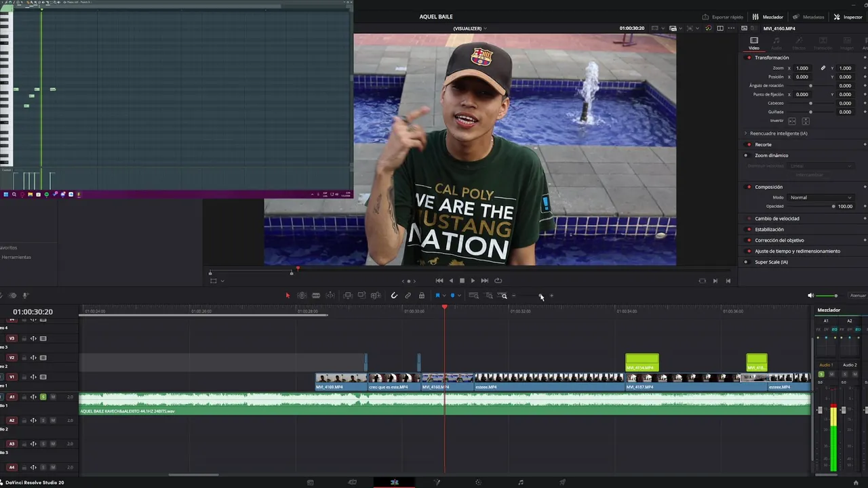Open the Metadatos panel
Screen dimensions: 868x488
coord(809,17)
